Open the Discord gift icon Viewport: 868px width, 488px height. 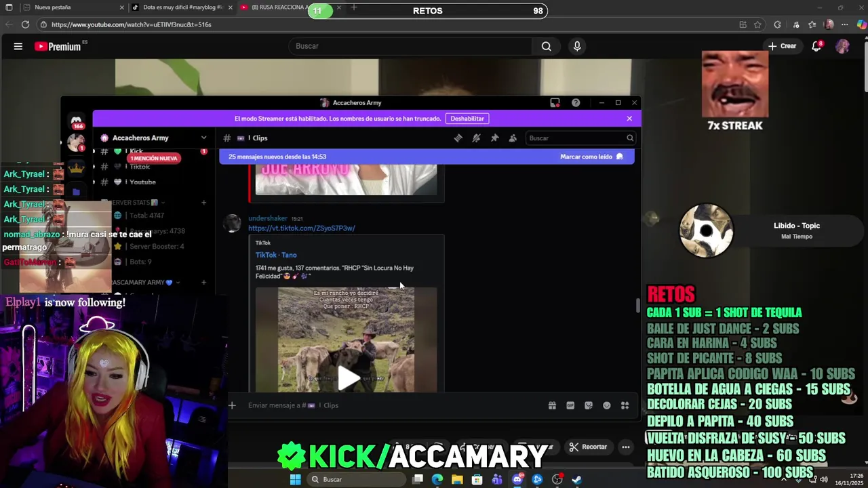pyautogui.click(x=552, y=405)
